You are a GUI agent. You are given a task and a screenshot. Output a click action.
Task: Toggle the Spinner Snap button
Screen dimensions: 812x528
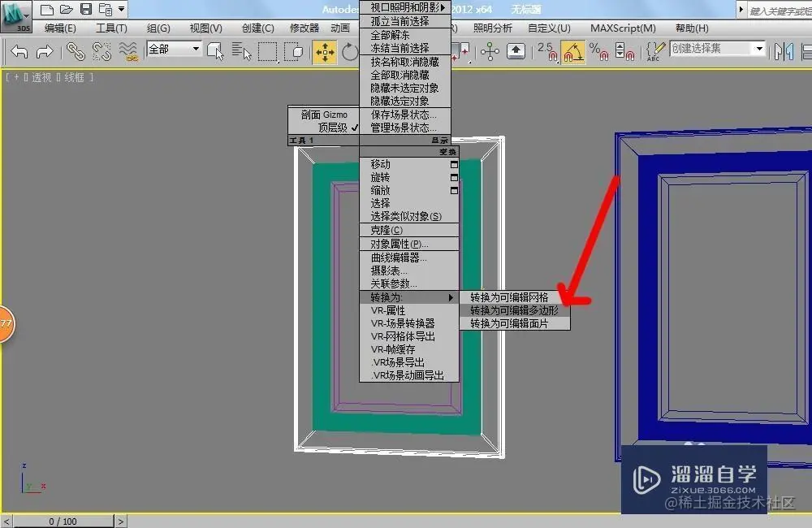(x=624, y=51)
